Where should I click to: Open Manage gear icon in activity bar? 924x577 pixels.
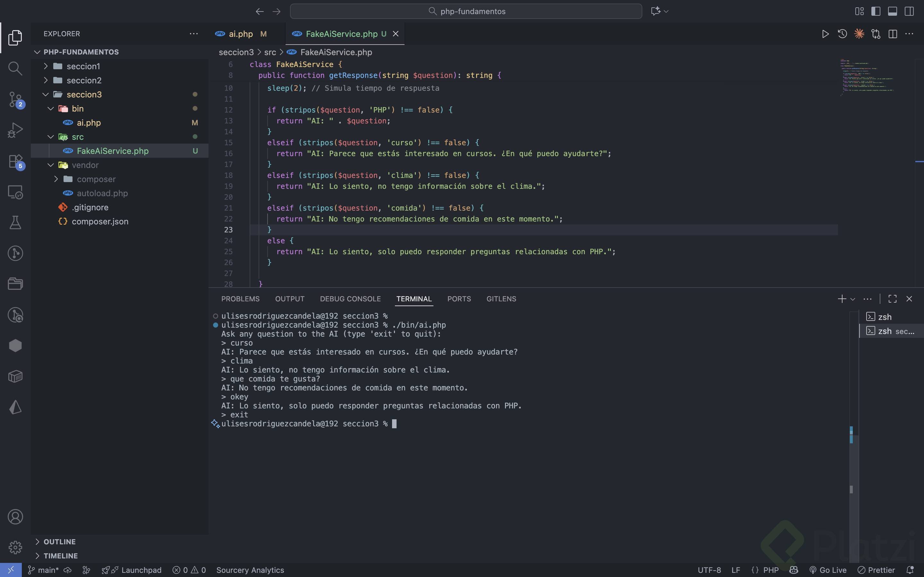click(x=15, y=547)
